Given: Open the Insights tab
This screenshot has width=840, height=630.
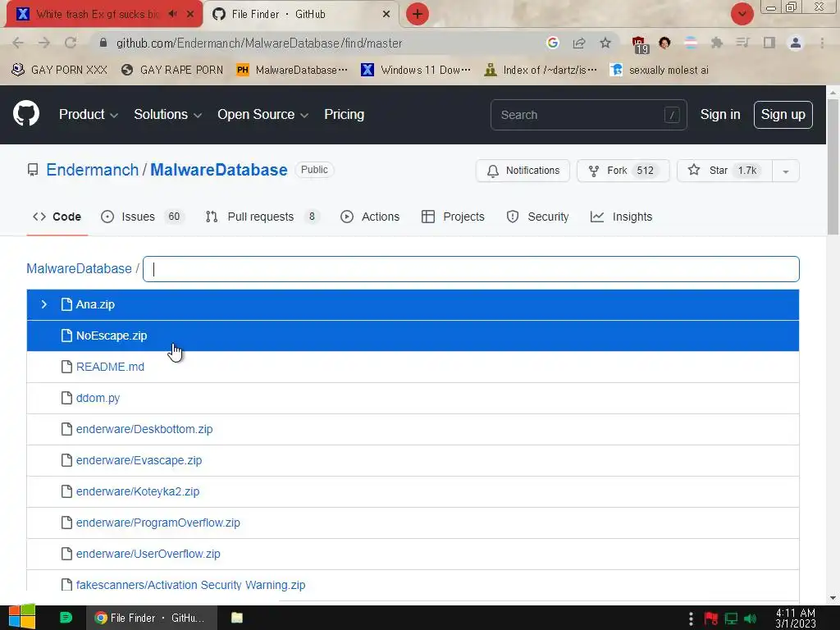Looking at the screenshot, I should pyautogui.click(x=622, y=217).
